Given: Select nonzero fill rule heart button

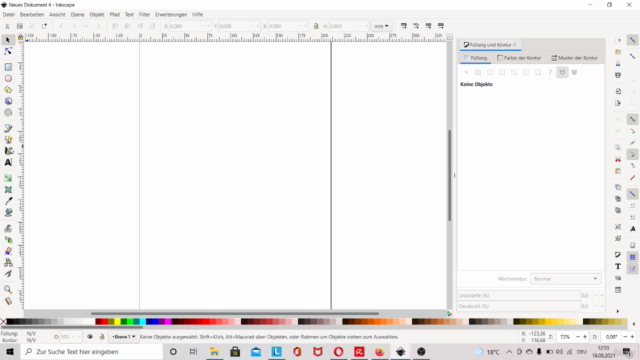Looking at the screenshot, I should 574,72.
